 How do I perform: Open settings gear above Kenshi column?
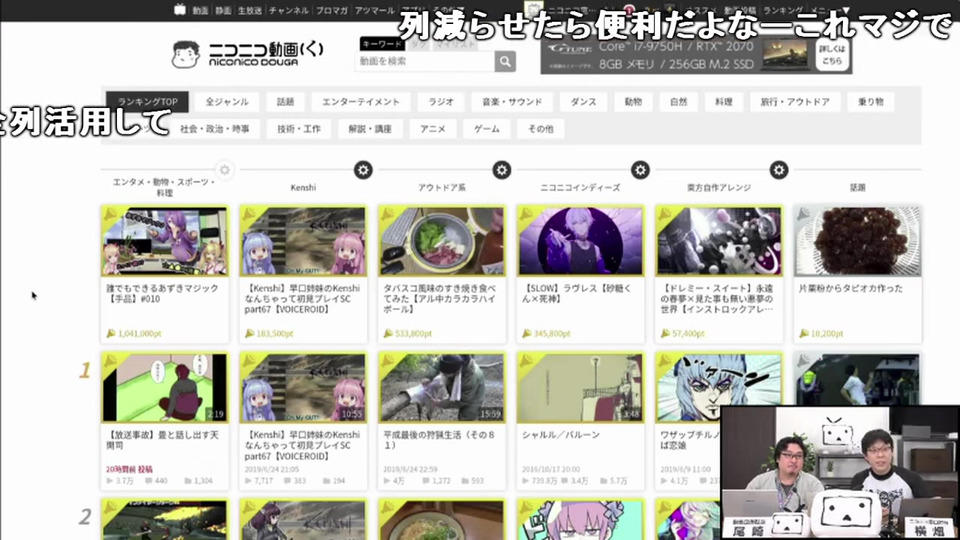point(363,170)
